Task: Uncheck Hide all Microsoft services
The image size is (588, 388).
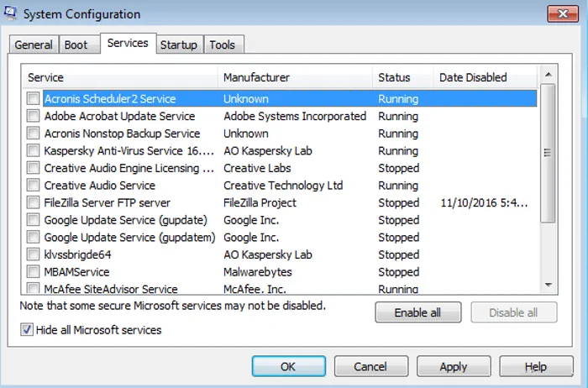Action: [27, 330]
